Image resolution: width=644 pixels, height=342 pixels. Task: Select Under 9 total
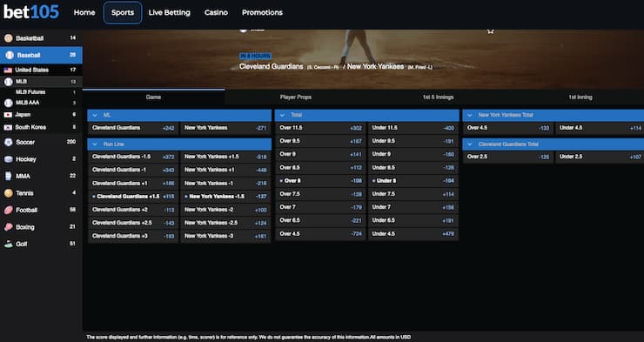point(413,154)
